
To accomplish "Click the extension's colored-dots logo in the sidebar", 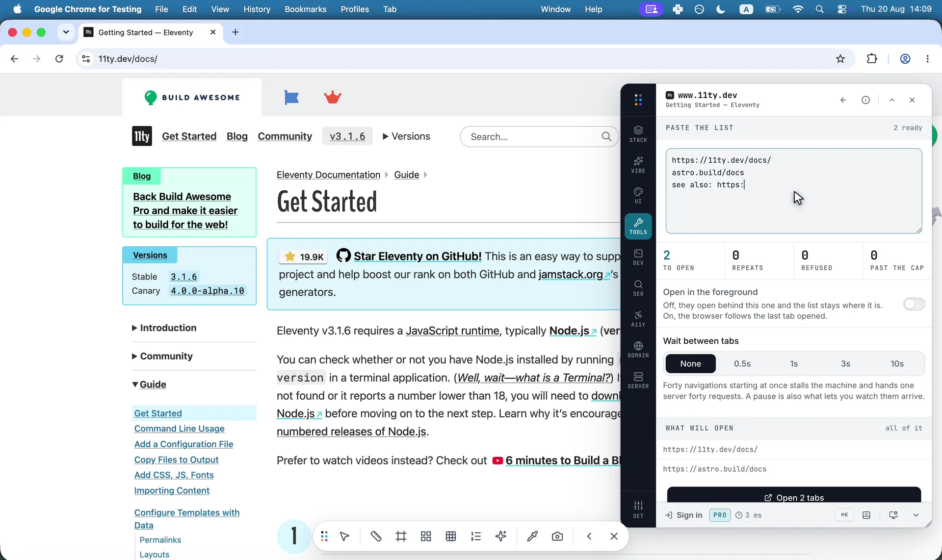I will (x=638, y=100).
